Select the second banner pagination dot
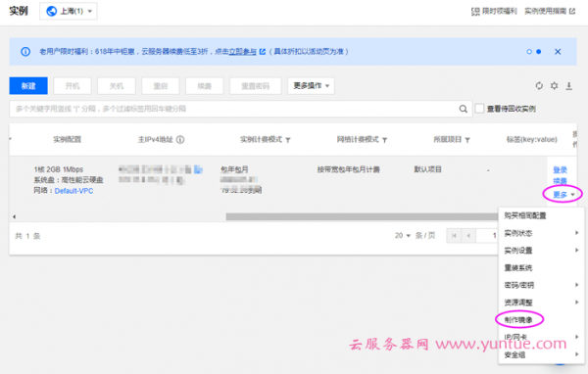The height and width of the screenshot is (374, 588). [538, 52]
